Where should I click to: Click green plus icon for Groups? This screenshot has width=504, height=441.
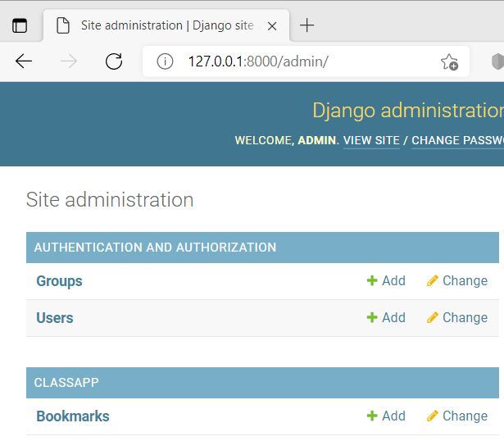click(x=372, y=280)
